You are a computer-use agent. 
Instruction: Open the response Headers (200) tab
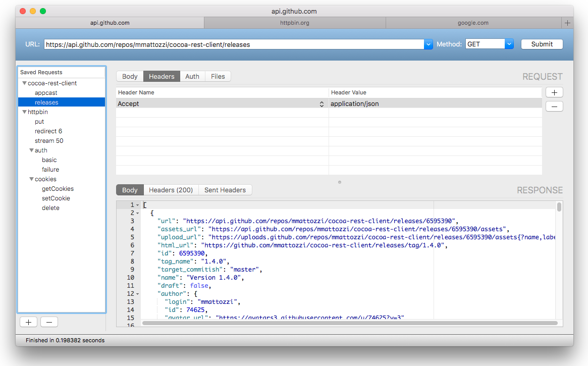tap(171, 190)
